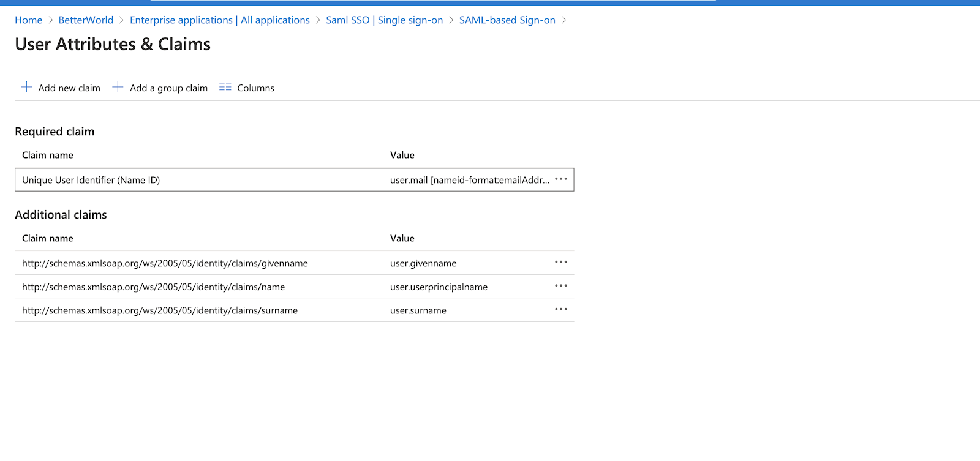Click the user.mail nameid-format value
Screen dimensions: 980x461
tap(469, 180)
